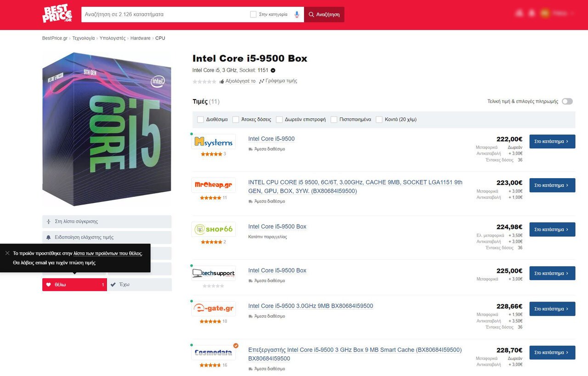
Task: Go to BestPrice.gr breadcrumb
Action: pyautogui.click(x=55, y=38)
